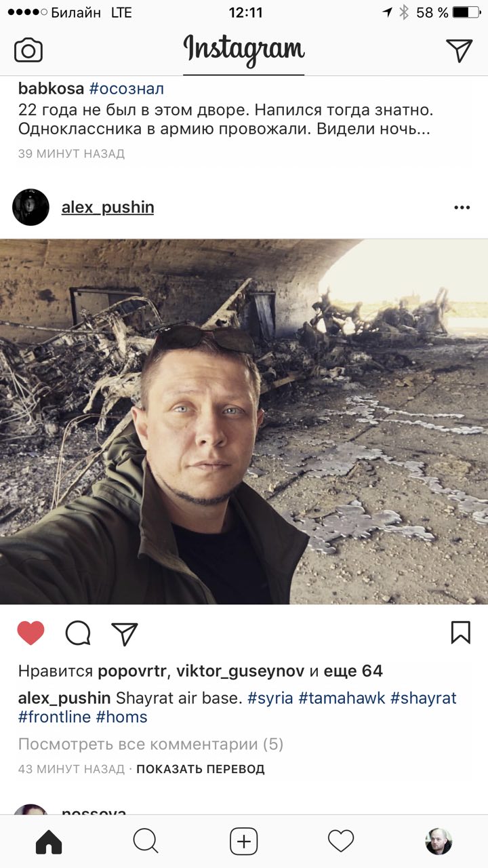488x868 pixels.
Task: Share the post with the send icon
Action: pyautogui.click(x=125, y=633)
